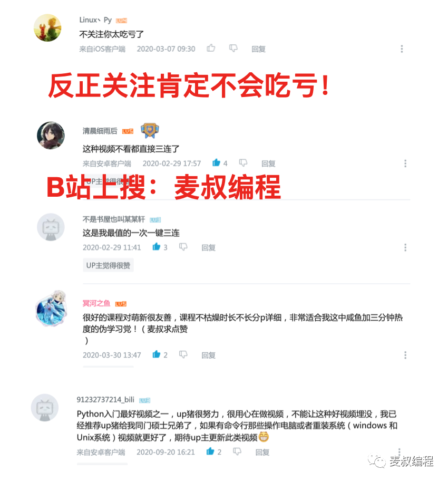
Task: Like the comment by Linux、Py
Action: pos(211,48)
